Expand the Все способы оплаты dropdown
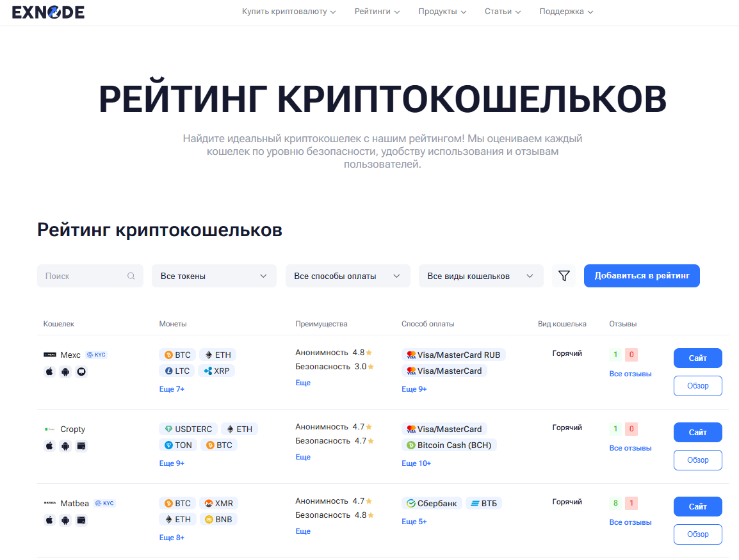The width and height of the screenshot is (739, 560). (347, 275)
